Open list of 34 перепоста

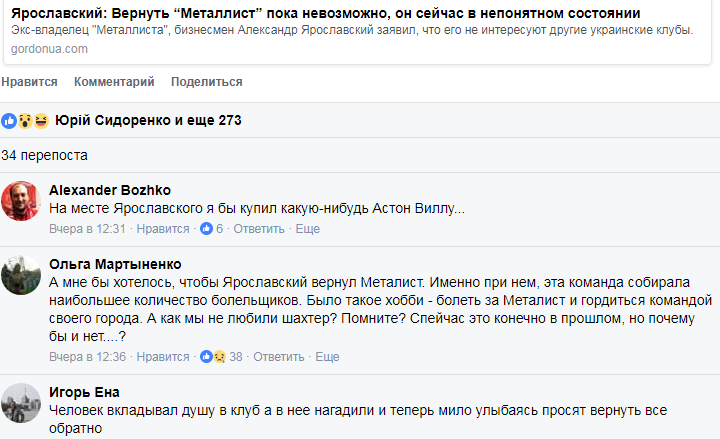[x=44, y=155]
